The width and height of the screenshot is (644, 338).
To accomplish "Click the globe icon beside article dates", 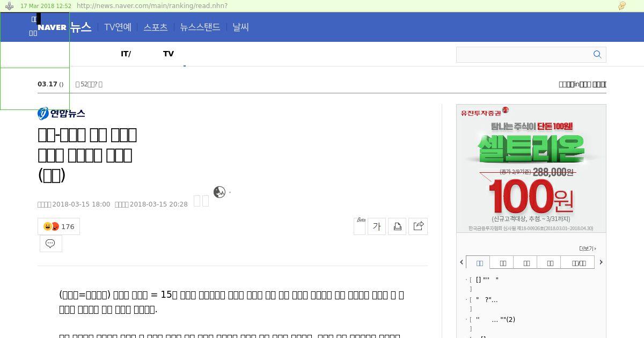I will point(219,192).
